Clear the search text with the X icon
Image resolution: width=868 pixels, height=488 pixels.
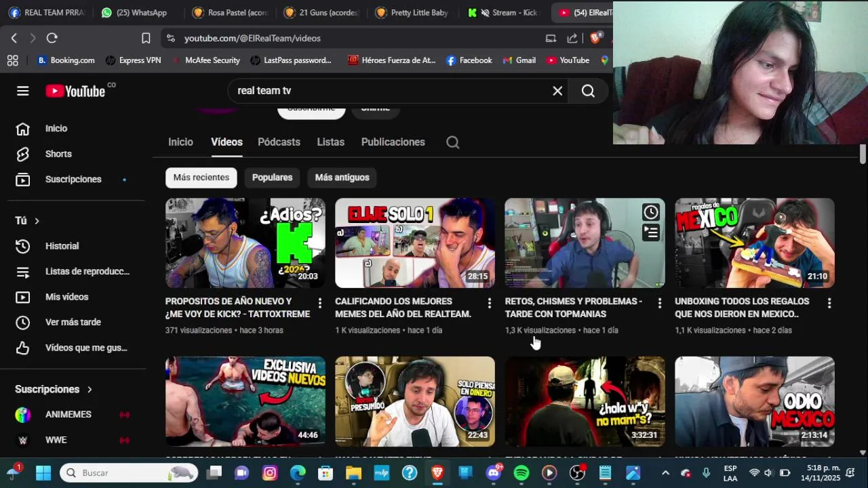click(557, 91)
